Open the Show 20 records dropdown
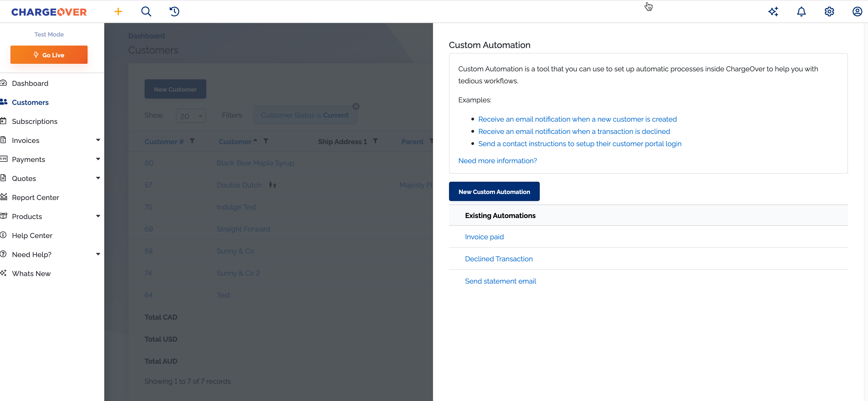 (x=191, y=116)
